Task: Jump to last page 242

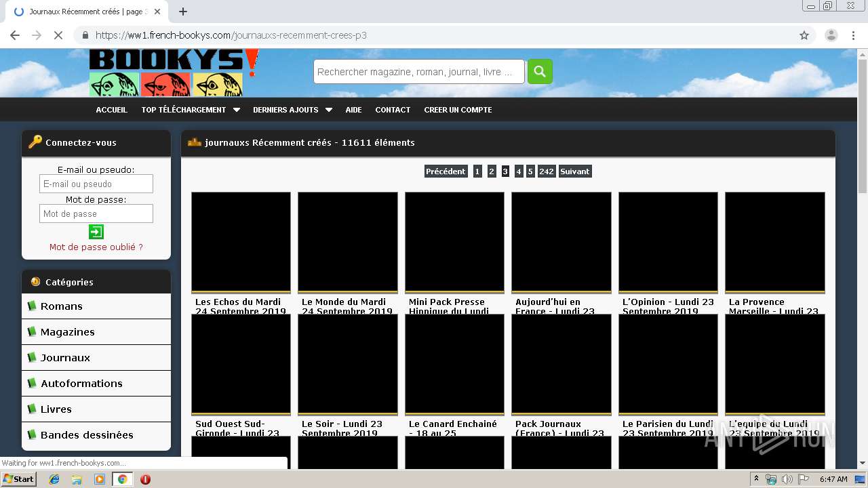Action: coord(547,171)
